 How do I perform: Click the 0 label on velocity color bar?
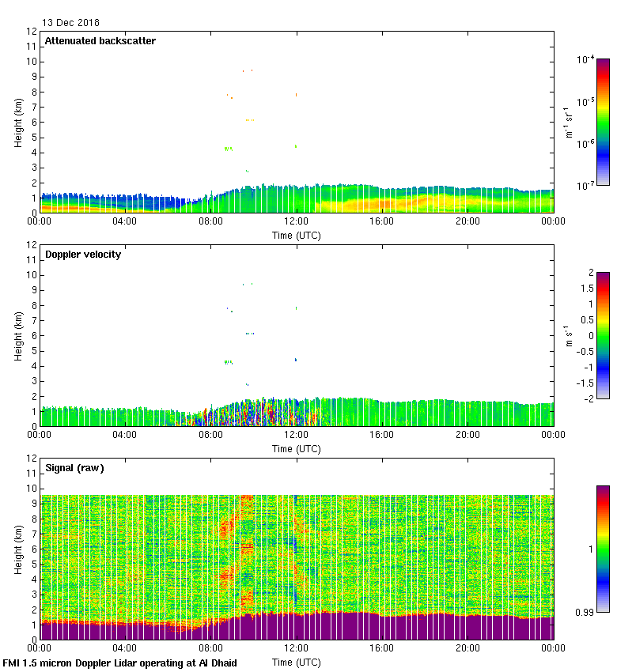(x=591, y=335)
